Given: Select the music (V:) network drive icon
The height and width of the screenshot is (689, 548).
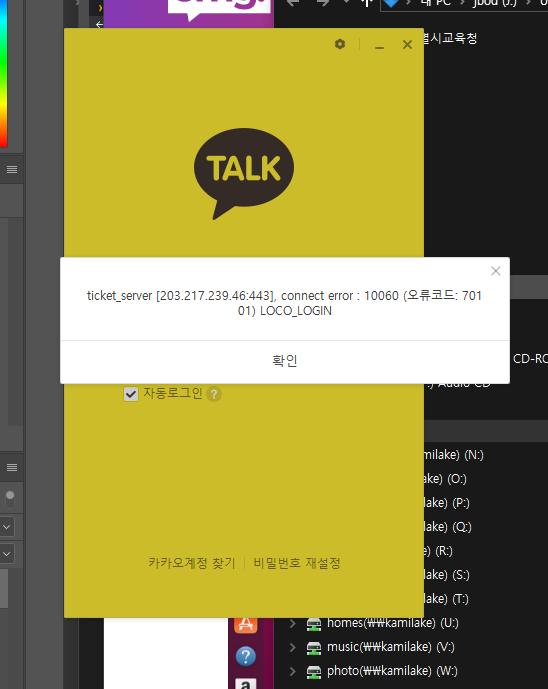Looking at the screenshot, I should 314,648.
